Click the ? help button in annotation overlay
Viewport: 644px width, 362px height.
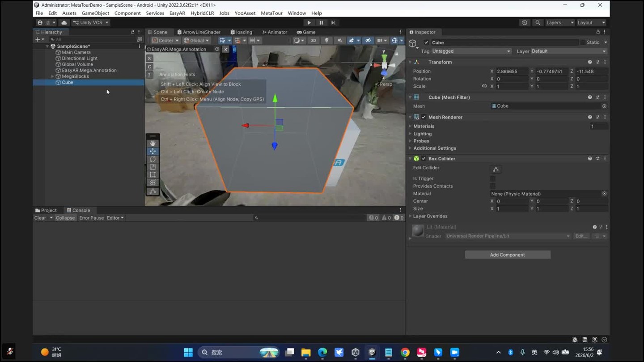(x=149, y=75)
